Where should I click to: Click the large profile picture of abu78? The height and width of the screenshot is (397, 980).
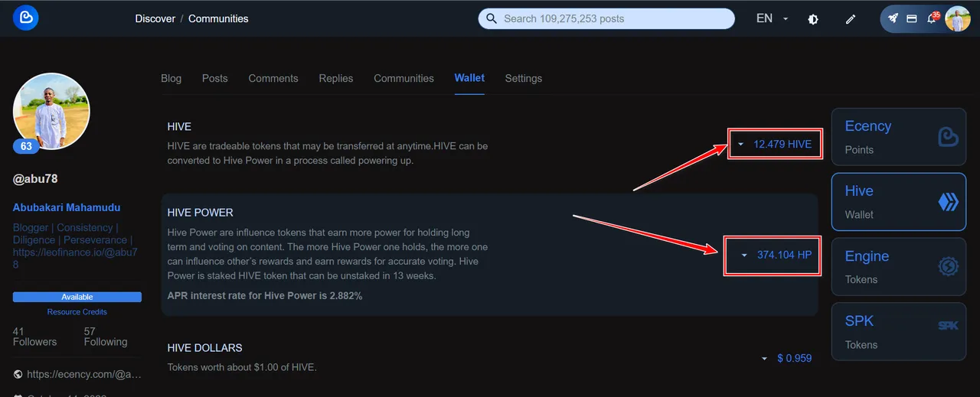[x=51, y=111]
